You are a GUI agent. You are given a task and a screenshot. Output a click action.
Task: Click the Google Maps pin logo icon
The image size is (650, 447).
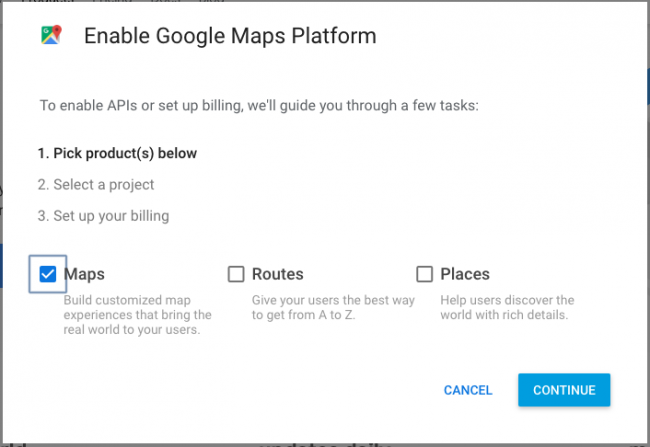click(51, 36)
